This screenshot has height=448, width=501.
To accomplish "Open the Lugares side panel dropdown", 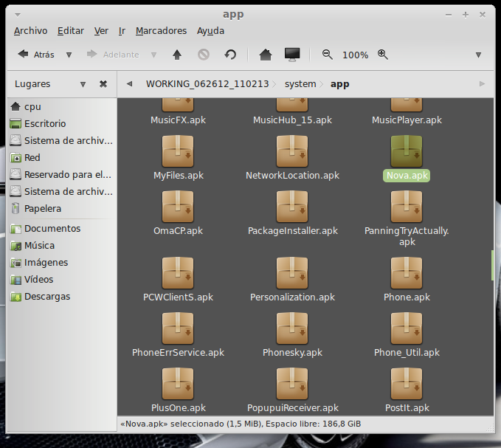I will (83, 84).
